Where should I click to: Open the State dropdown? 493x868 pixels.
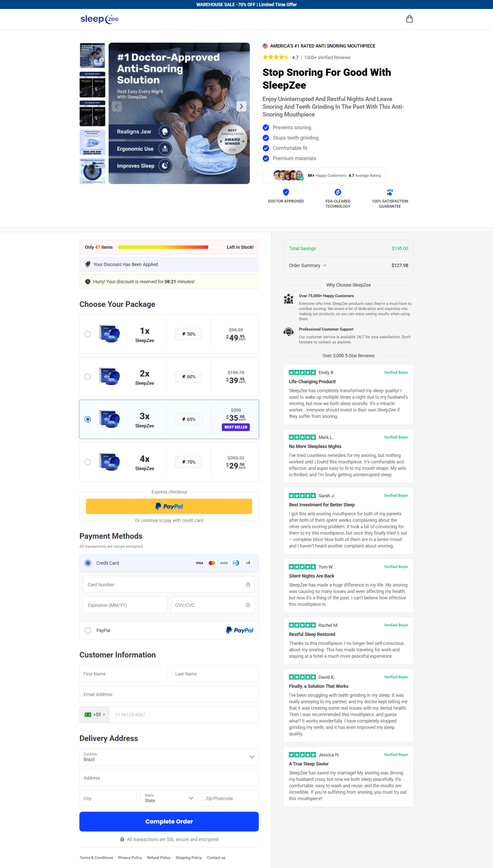pyautogui.click(x=169, y=798)
